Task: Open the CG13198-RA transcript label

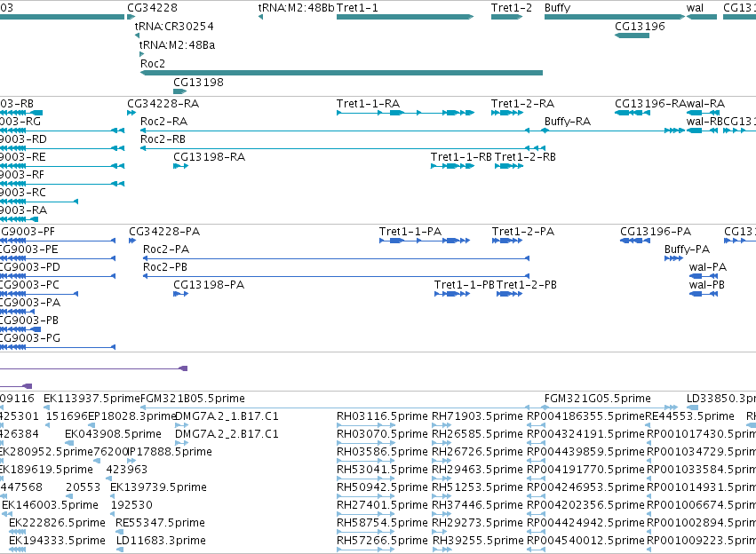Action: pyautogui.click(x=210, y=157)
